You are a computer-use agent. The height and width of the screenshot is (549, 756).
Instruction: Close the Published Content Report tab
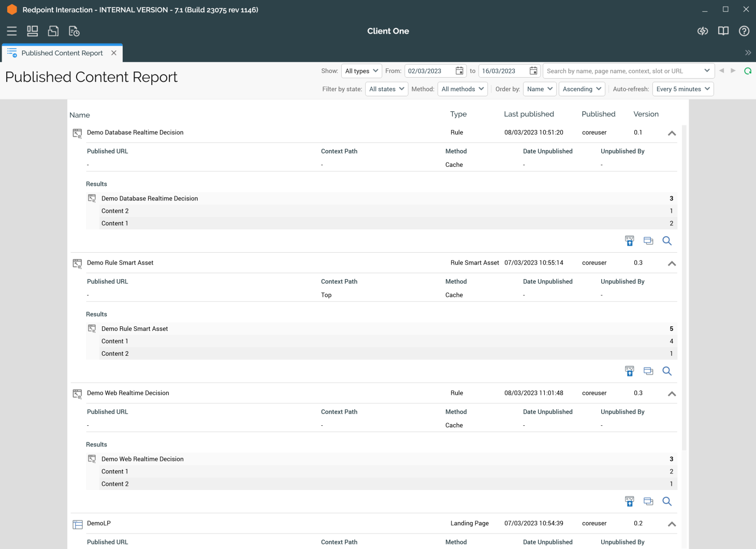coord(114,53)
